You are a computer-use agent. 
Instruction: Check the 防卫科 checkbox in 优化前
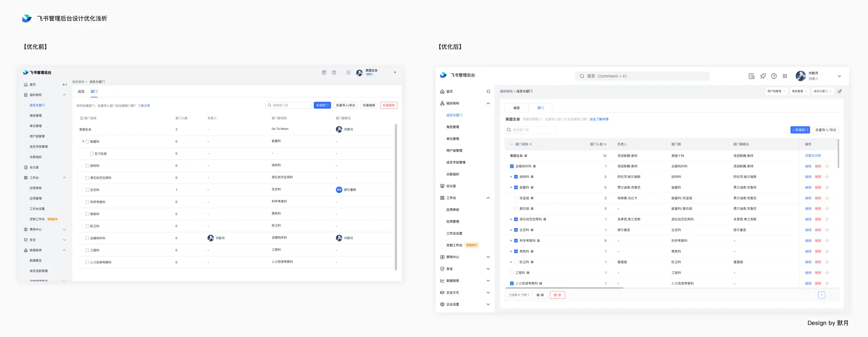[x=87, y=226]
